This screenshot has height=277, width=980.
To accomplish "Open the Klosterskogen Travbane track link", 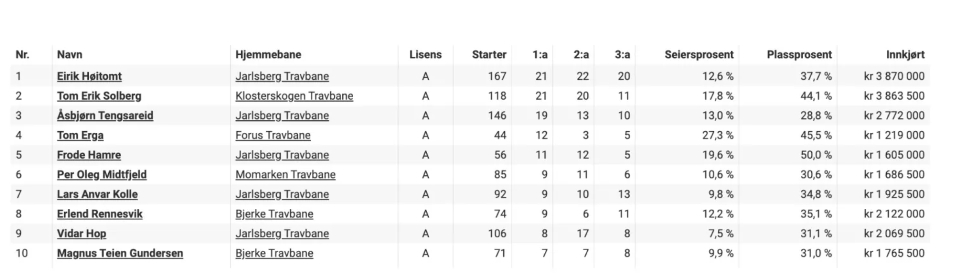I will tap(294, 96).
